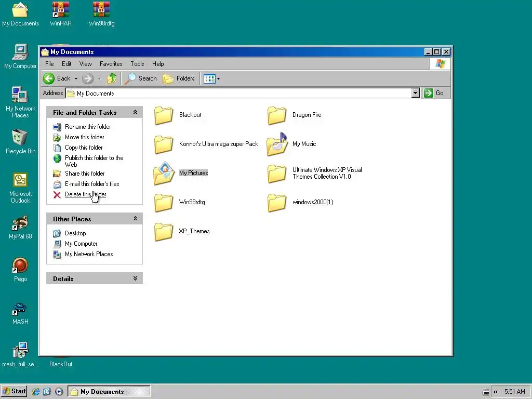Click the keyboard tray icon
This screenshot has width=532, height=399.
click(486, 392)
